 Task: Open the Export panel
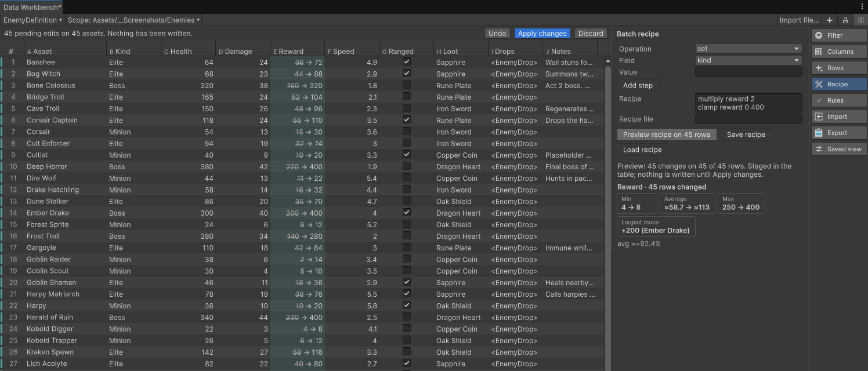click(x=839, y=133)
